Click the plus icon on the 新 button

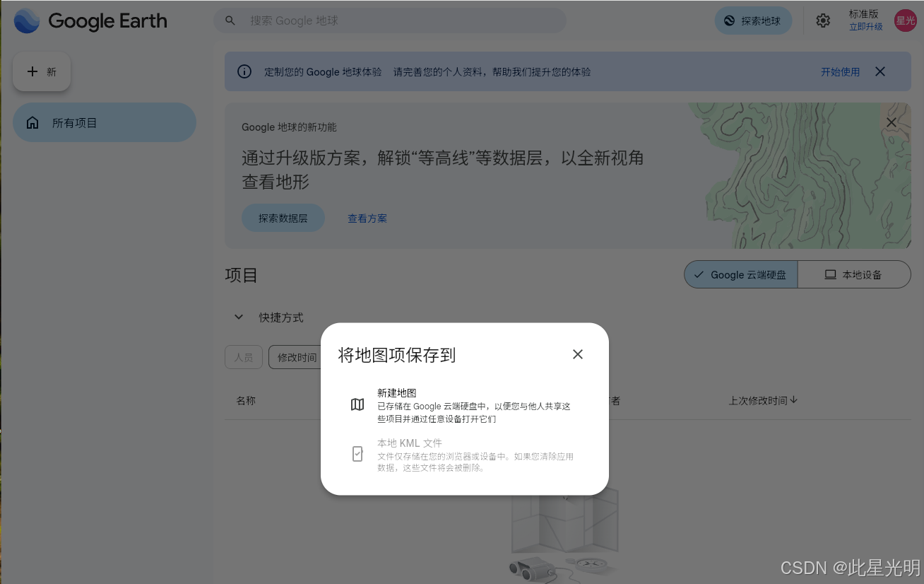(x=31, y=71)
